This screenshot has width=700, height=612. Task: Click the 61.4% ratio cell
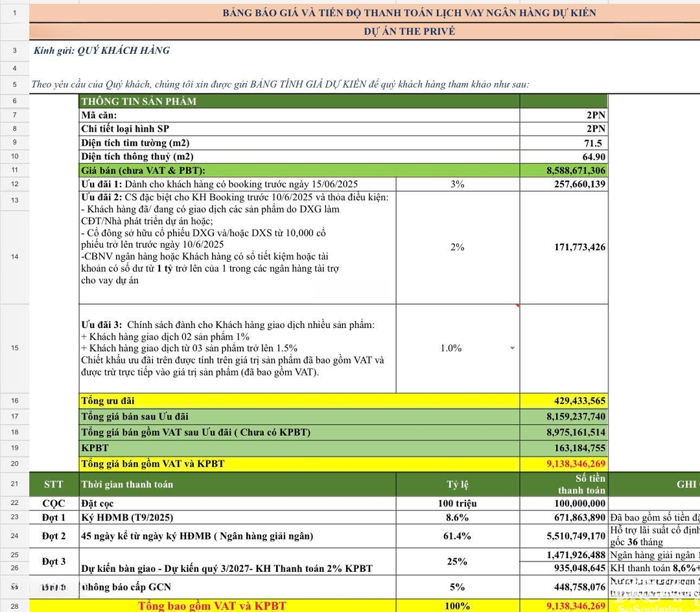point(457,536)
